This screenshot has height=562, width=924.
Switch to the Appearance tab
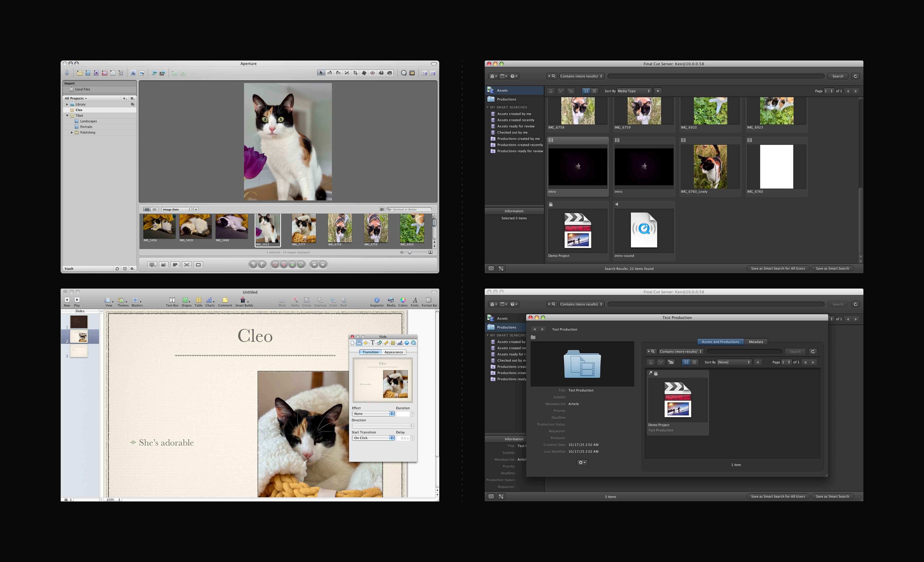click(393, 352)
